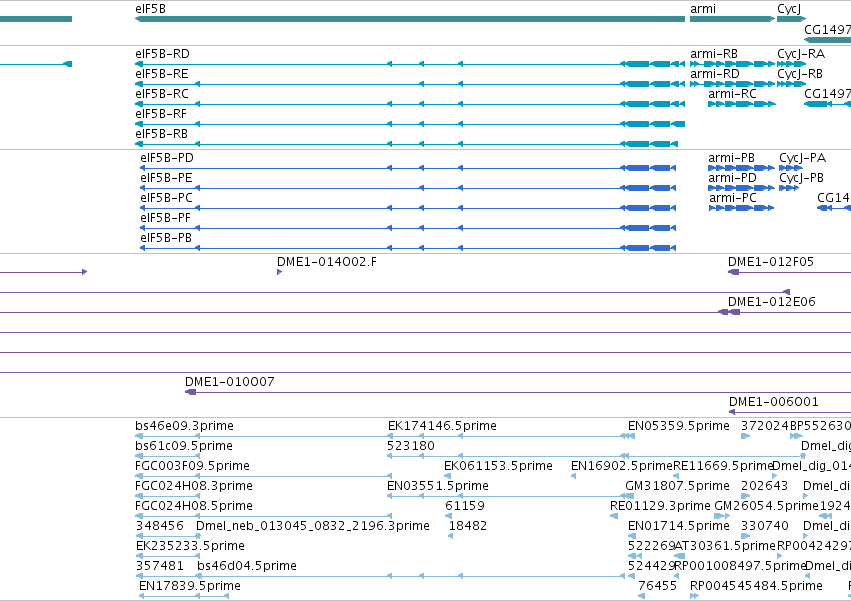
Task: Select the GM31807.5prime EST label
Action: [x=677, y=486]
